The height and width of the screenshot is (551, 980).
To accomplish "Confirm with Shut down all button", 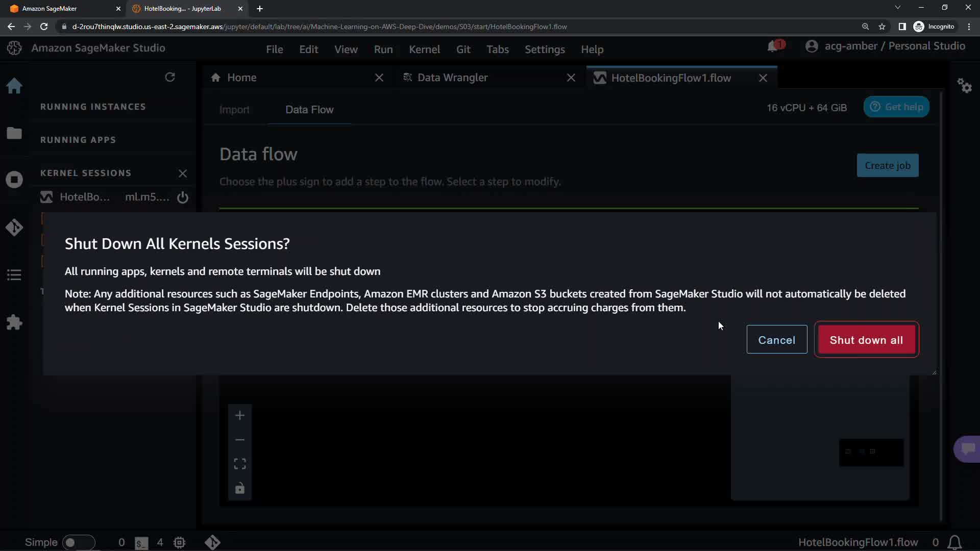I will pyautogui.click(x=866, y=340).
